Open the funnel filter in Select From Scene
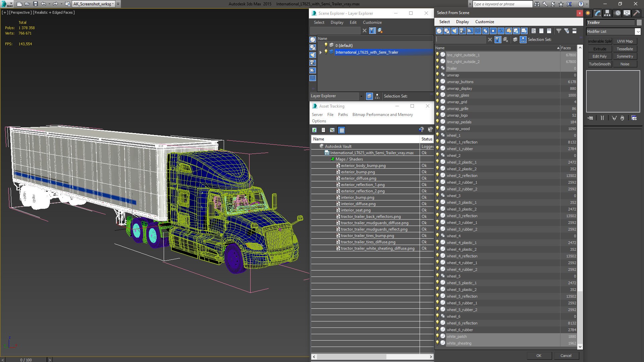The image size is (644, 362). click(559, 31)
